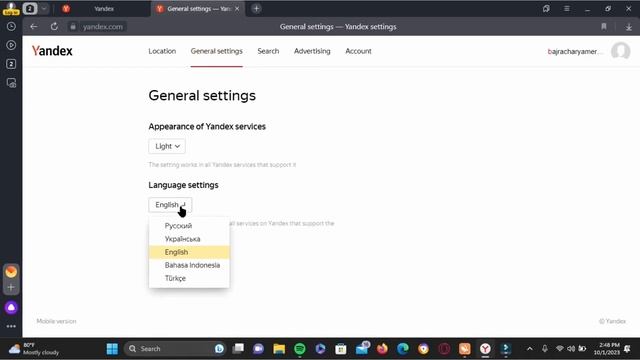Select the General settings tab

(216, 51)
